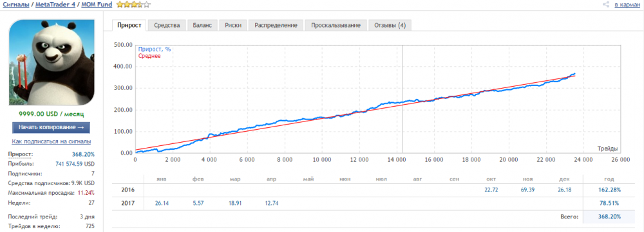Click the 'Начать копирование' button

(52, 127)
